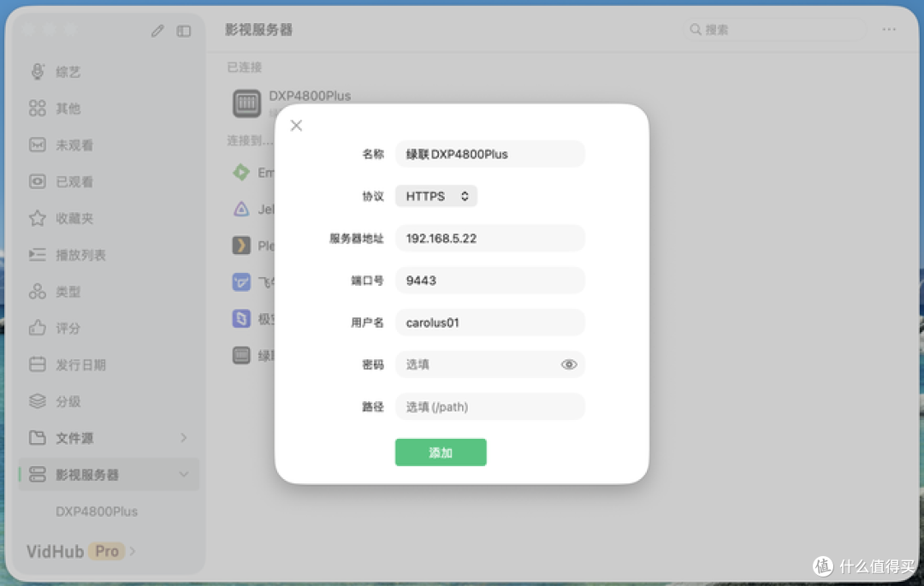This screenshot has height=586, width=924.
Task: Select the 绿联 server type icon
Action: coord(241,355)
